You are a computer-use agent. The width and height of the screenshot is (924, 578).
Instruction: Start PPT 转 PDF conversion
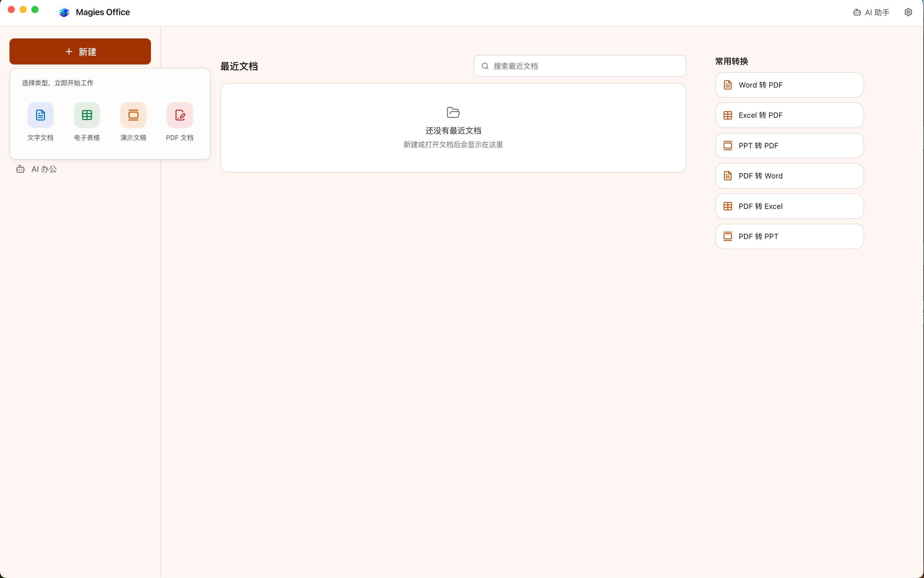[789, 146]
